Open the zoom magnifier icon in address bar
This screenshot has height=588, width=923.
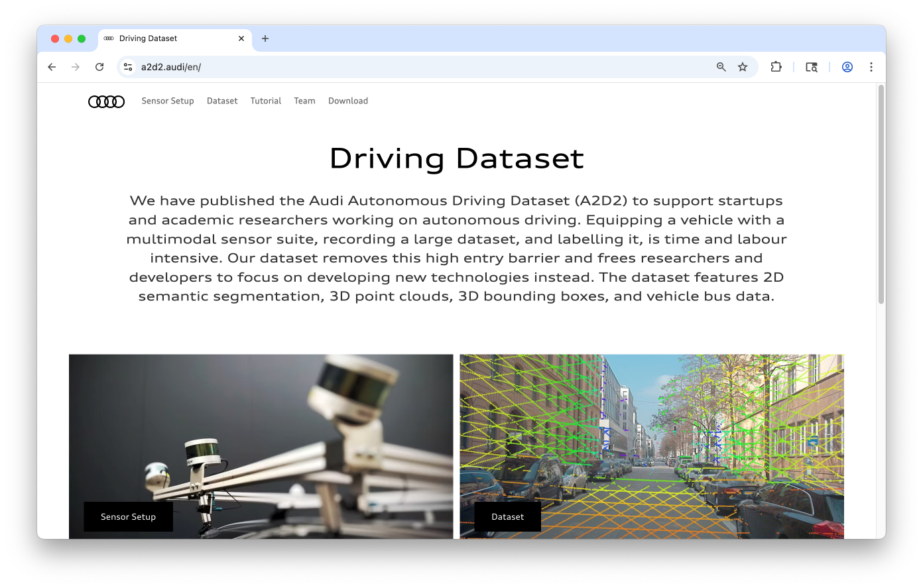(x=721, y=67)
